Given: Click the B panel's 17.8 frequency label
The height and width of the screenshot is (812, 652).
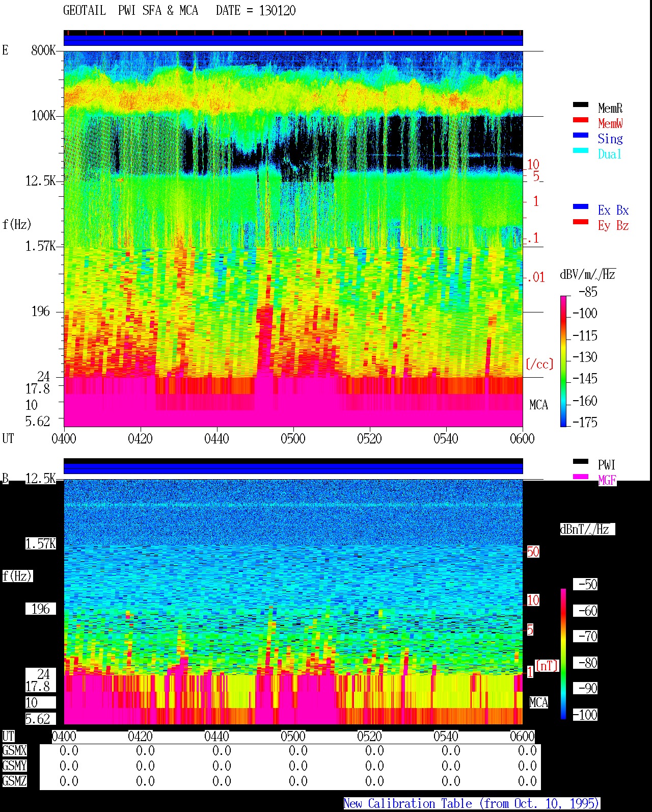Looking at the screenshot, I should coord(37,686).
